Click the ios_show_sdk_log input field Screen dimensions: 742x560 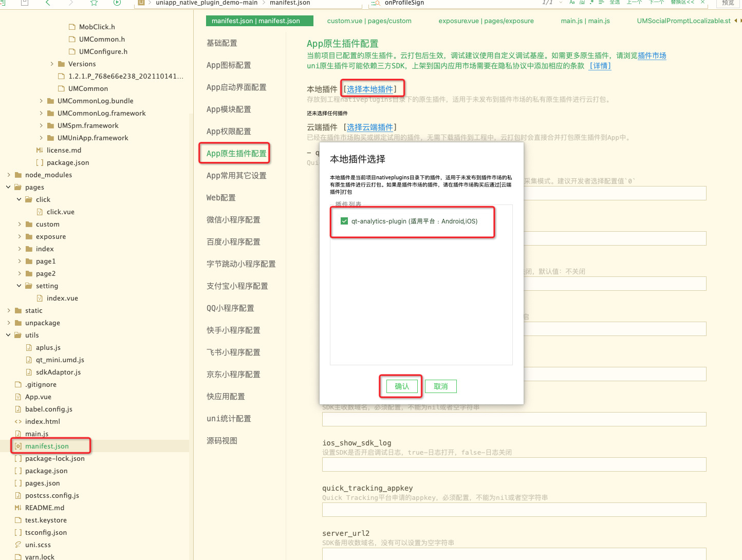click(514, 464)
